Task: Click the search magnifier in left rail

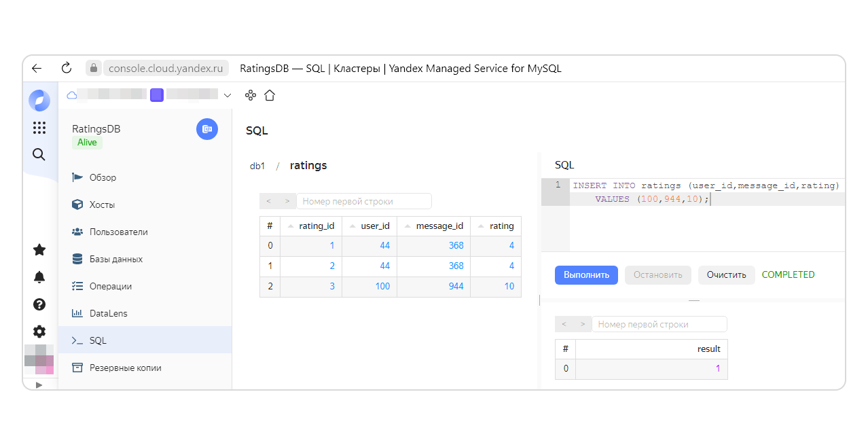Action: tap(39, 155)
